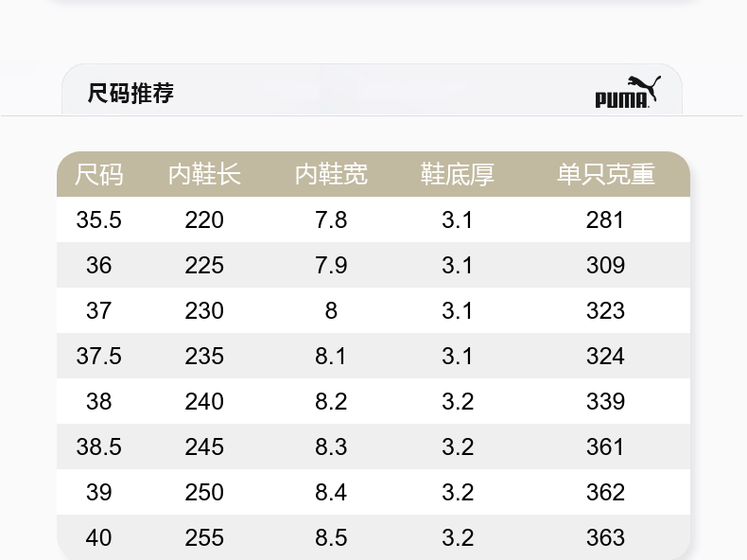Select size 39 in the table
The width and height of the screenshot is (747, 560).
pos(99,492)
